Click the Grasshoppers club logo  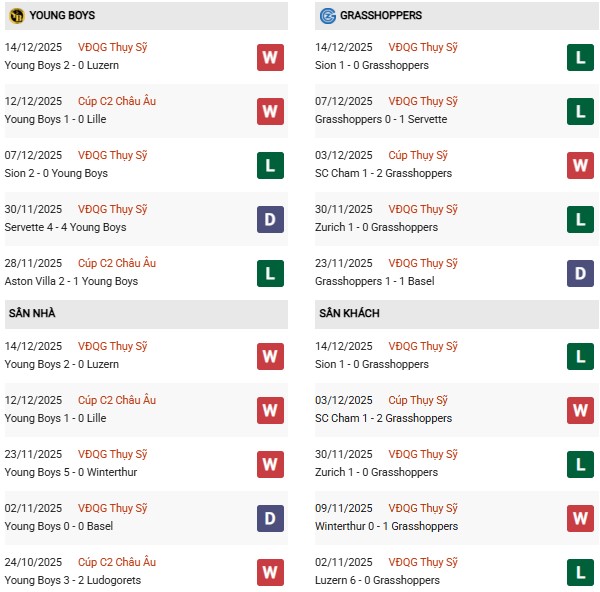[x=327, y=16]
